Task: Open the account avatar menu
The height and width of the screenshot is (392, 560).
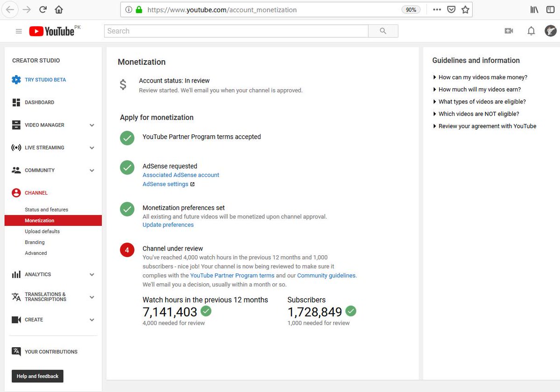Action: (550, 31)
